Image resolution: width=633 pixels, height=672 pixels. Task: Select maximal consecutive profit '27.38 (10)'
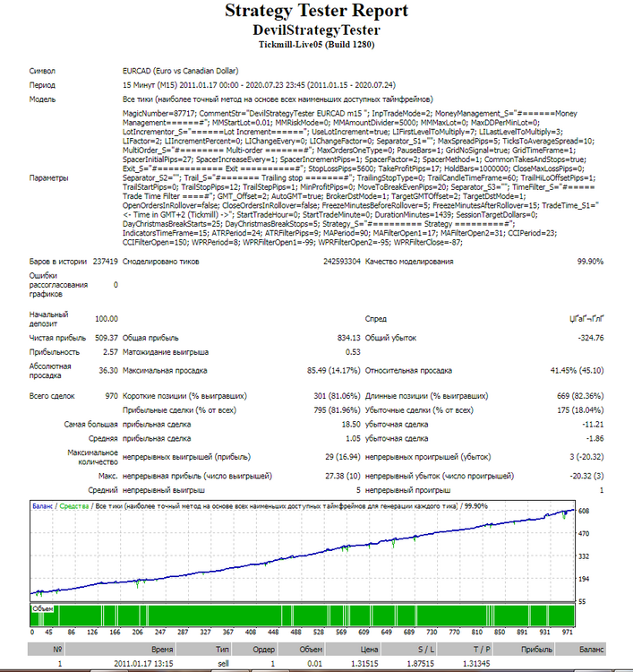[343, 476]
